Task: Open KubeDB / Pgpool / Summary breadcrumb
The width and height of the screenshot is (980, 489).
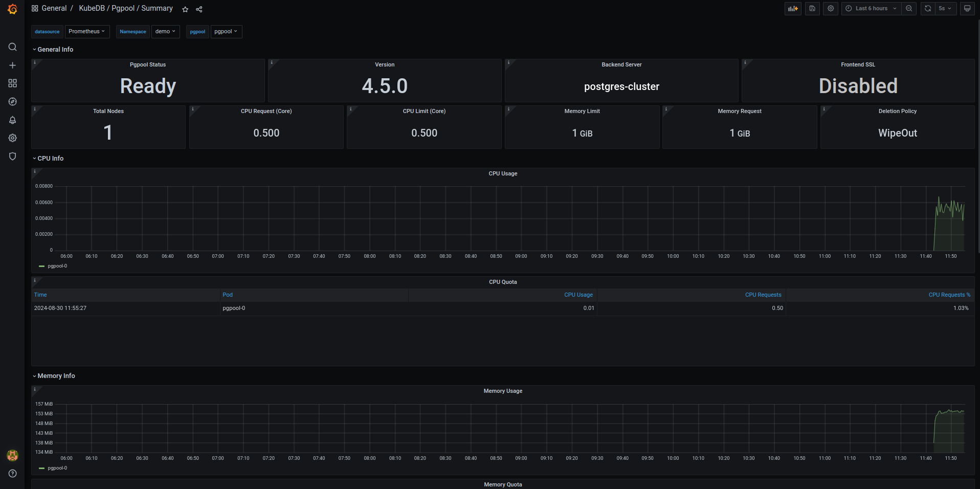Action: coord(126,8)
